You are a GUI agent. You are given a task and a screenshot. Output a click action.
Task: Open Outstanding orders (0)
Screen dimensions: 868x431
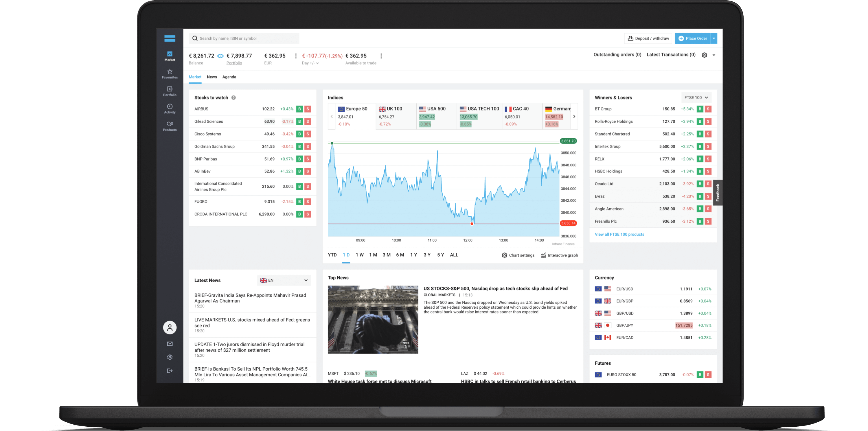[617, 55]
